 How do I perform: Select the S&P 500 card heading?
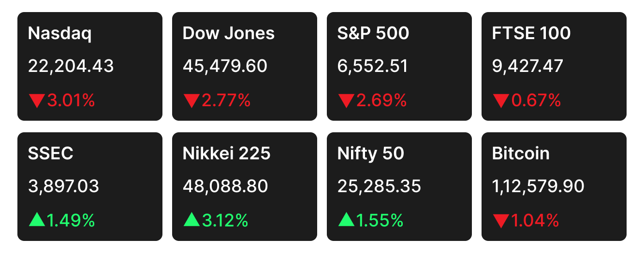pos(373,33)
